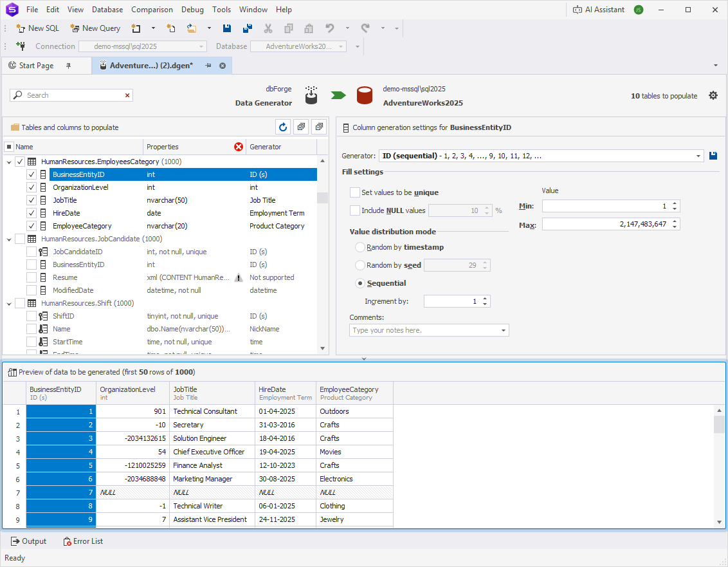This screenshot has width=728, height=567.
Task: Clear the search box with red X
Action: (x=127, y=95)
